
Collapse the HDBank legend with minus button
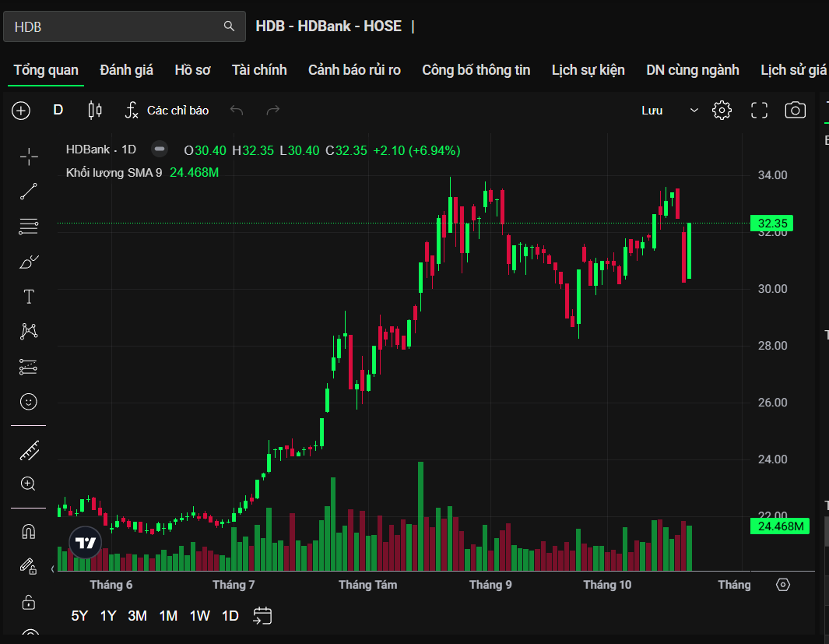coord(160,150)
